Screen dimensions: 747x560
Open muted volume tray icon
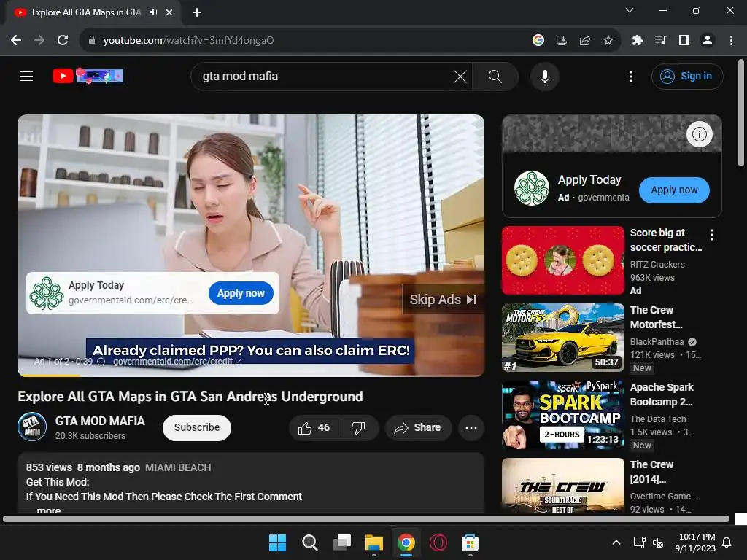pos(658,542)
